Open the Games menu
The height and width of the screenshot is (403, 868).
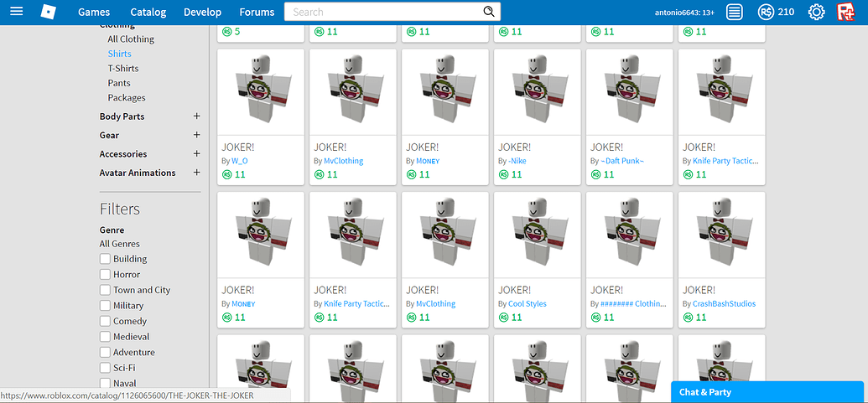pos(94,12)
